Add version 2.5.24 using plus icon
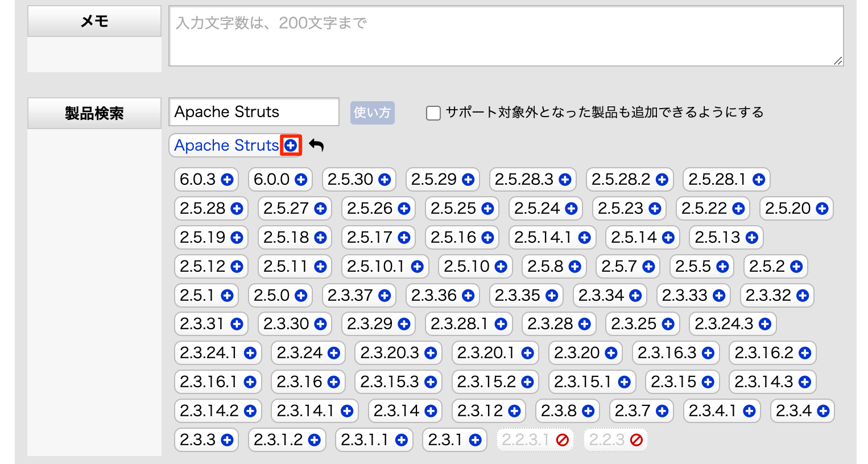The height and width of the screenshot is (464, 868). 571,209
